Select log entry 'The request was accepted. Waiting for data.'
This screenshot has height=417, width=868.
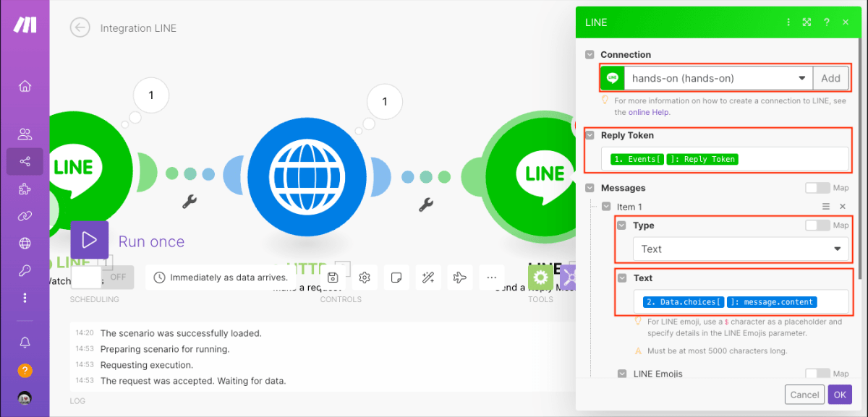pos(193,381)
